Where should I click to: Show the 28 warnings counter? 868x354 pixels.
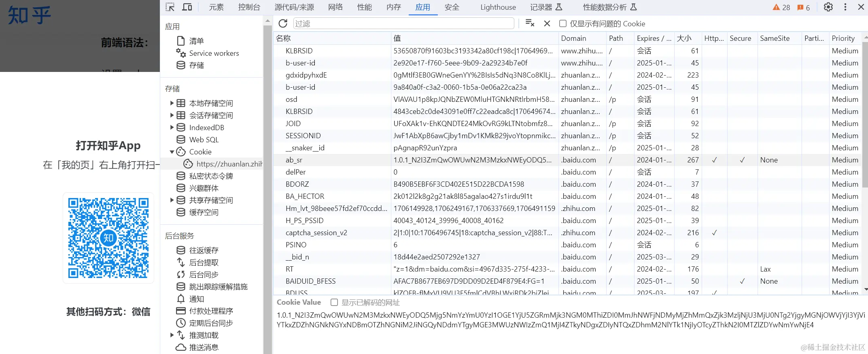[x=781, y=7]
